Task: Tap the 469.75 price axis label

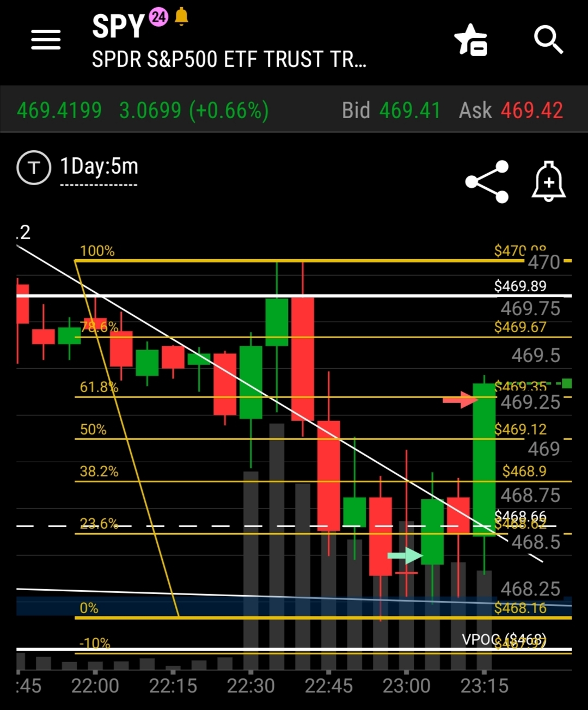Action: pos(530,309)
